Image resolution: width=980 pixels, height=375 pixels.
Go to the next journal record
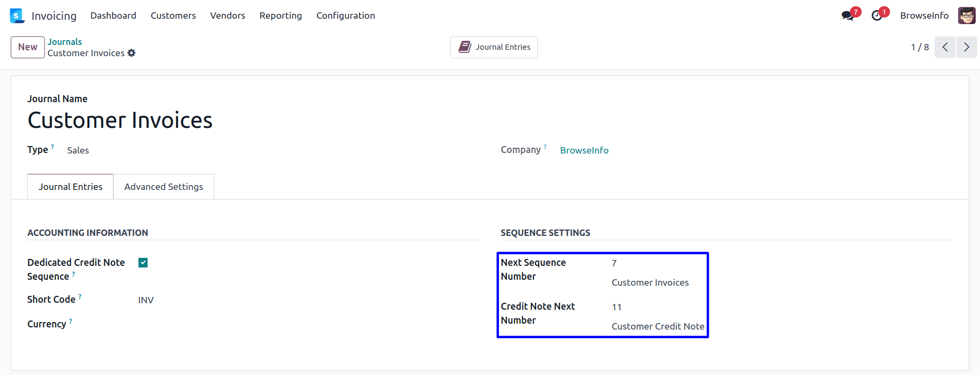point(967,47)
